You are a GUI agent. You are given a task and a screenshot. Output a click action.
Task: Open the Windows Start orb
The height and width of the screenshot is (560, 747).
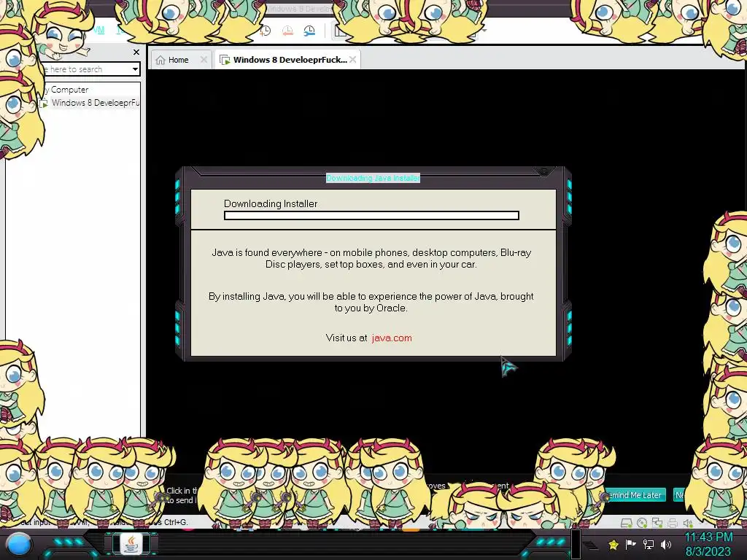pos(18,544)
